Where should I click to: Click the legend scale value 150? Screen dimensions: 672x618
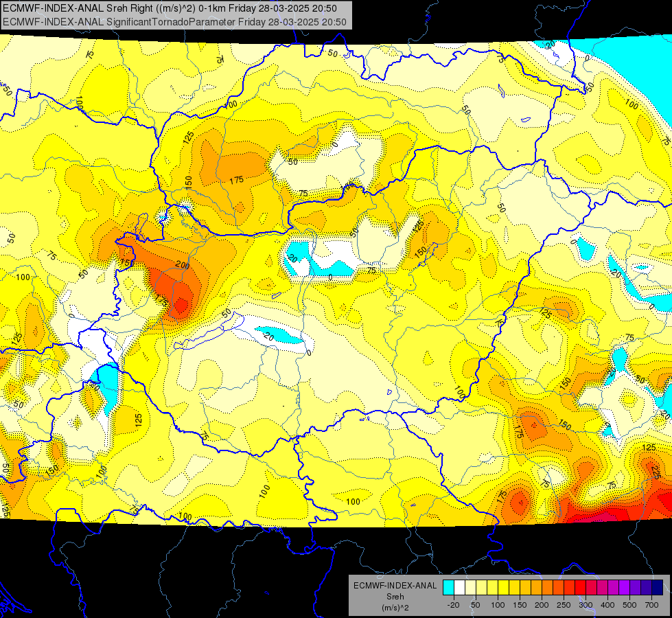[x=520, y=605]
